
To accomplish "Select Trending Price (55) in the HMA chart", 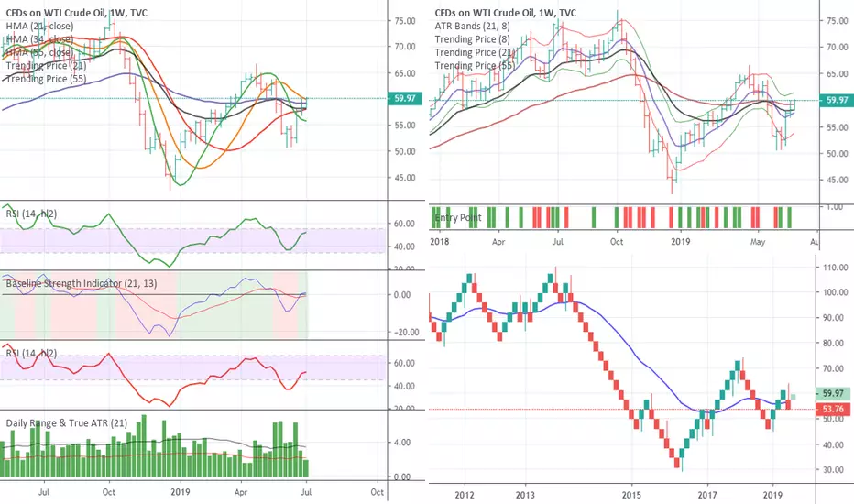I will (x=47, y=79).
